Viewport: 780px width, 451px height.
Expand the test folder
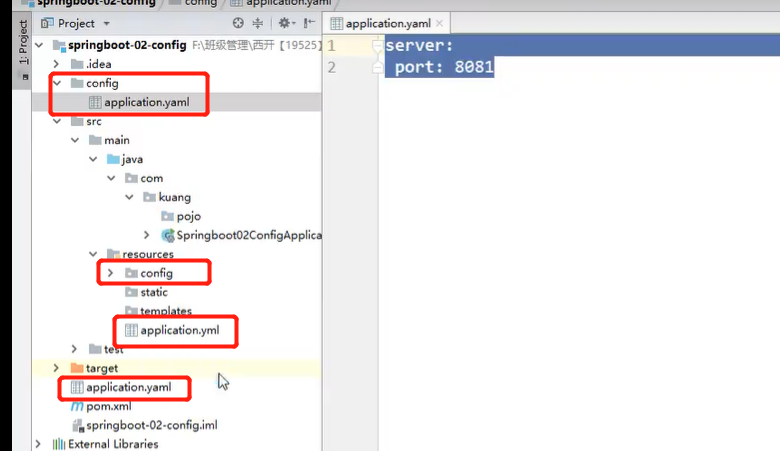[74, 349]
